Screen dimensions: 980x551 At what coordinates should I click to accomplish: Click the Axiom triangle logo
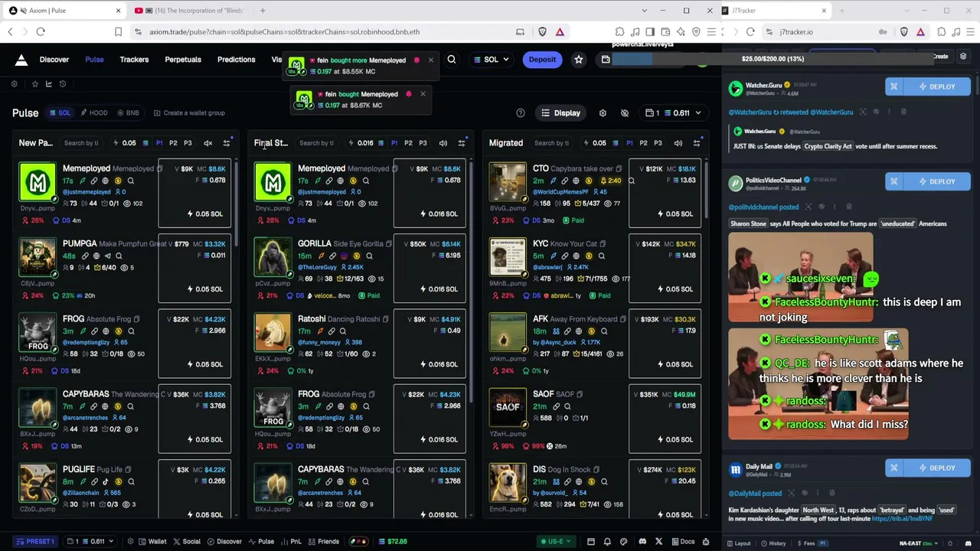(21, 60)
